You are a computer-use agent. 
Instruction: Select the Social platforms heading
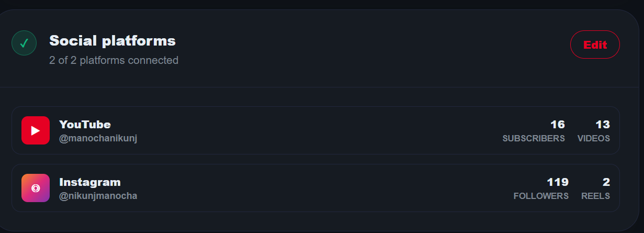[x=112, y=40]
